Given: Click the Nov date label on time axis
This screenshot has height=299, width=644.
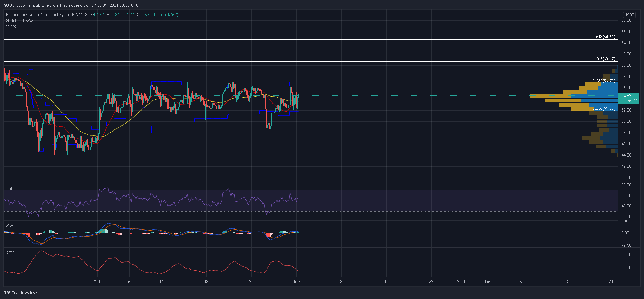Looking at the screenshot, I should click(296, 282).
